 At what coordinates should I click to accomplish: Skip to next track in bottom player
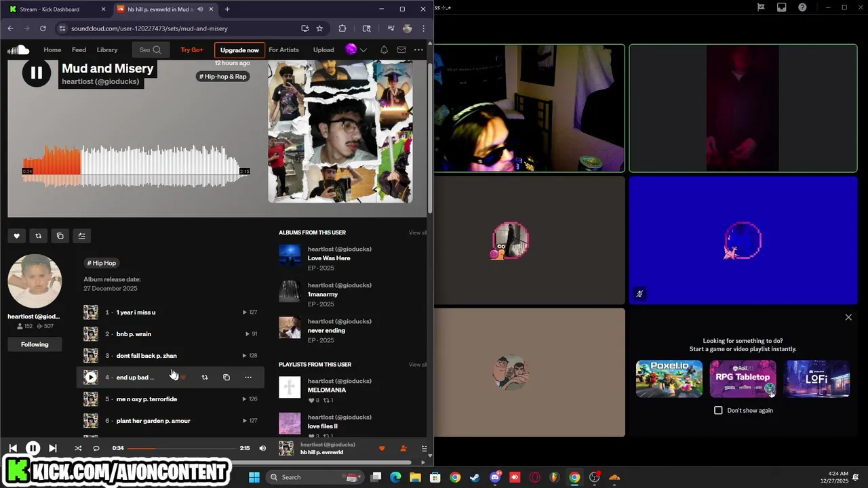[x=52, y=448]
